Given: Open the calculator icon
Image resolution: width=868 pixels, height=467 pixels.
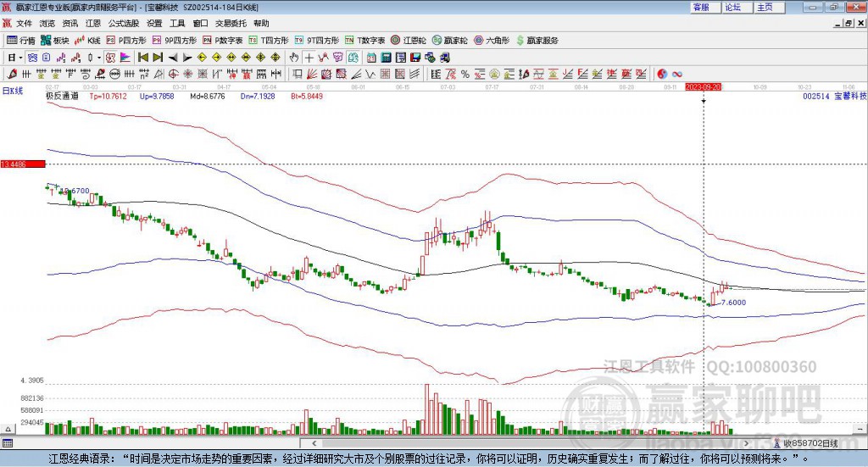Looking at the screenshot, I should click(x=386, y=57).
